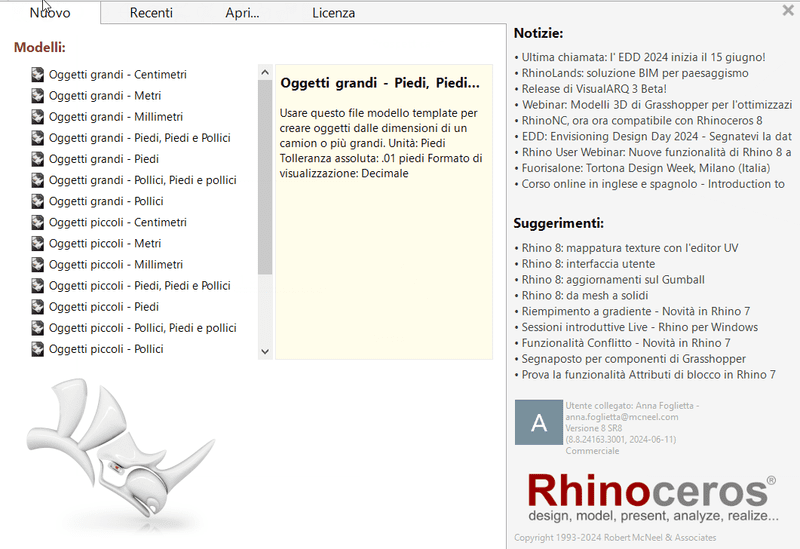Pick template Oggetti piccoli - Millimetri
Viewport: 800px width, 549px height.
[116, 265]
